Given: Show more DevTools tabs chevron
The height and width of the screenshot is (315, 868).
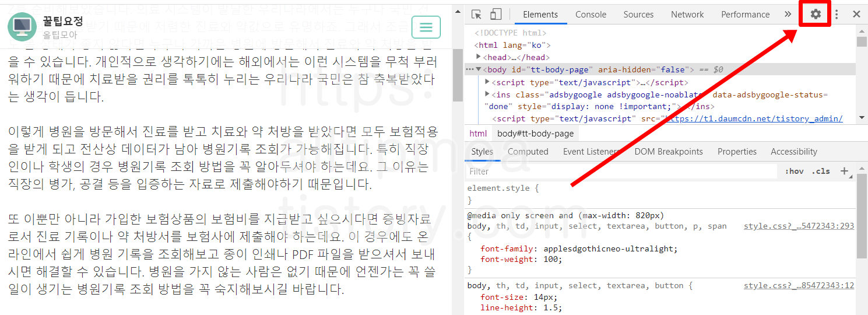Looking at the screenshot, I should coord(788,15).
